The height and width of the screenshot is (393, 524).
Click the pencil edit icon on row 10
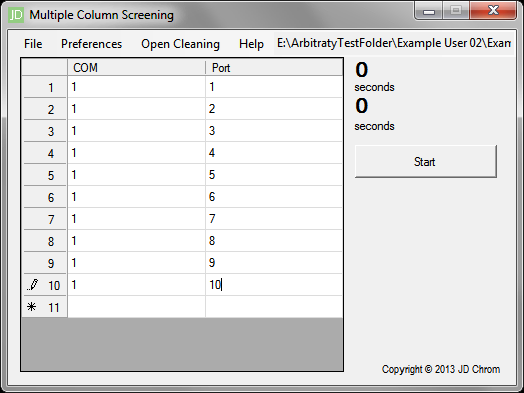[33, 285]
